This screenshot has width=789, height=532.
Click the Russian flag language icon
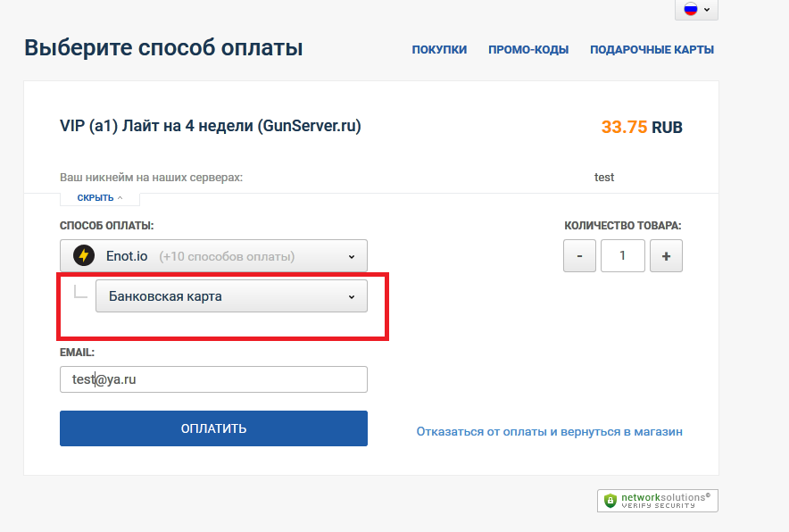pos(690,9)
